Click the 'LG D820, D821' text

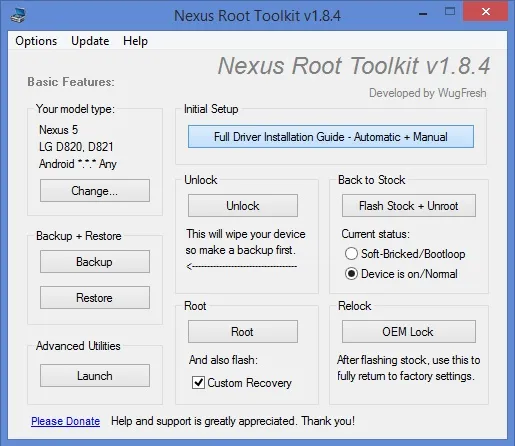(x=76, y=147)
